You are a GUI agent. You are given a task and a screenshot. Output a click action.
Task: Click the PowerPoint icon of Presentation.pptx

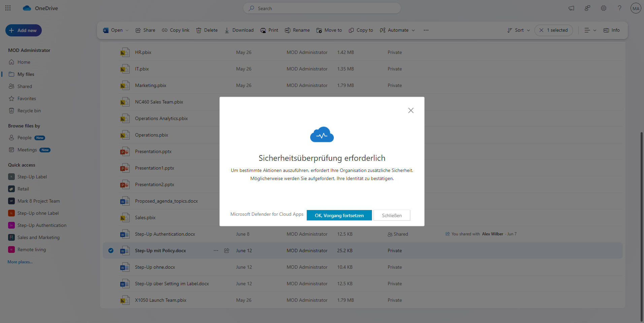125,151
